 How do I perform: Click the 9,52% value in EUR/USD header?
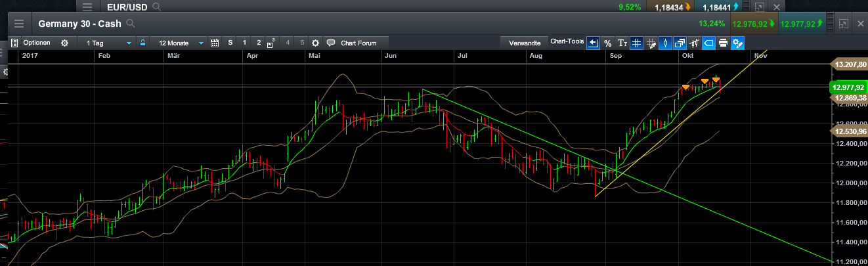[x=630, y=7]
